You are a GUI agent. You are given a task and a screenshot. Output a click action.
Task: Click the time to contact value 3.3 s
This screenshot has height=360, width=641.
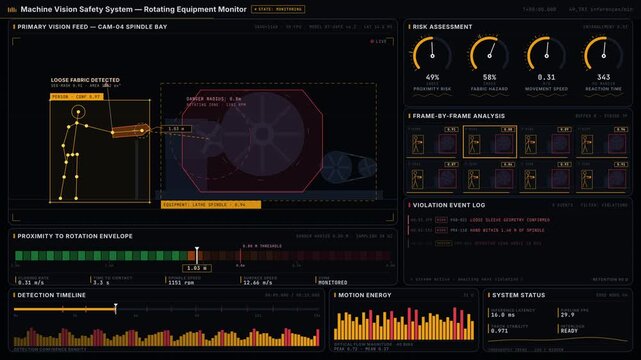[x=101, y=282]
